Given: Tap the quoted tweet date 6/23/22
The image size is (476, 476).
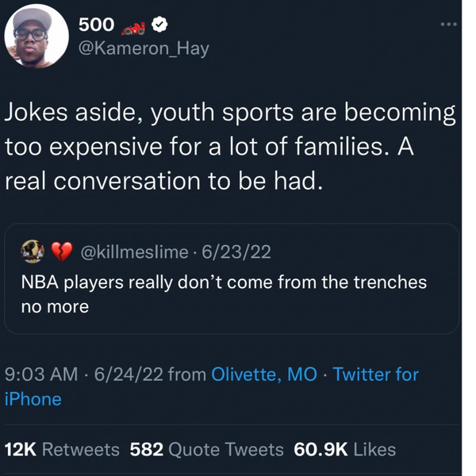Looking at the screenshot, I should click(x=236, y=252).
